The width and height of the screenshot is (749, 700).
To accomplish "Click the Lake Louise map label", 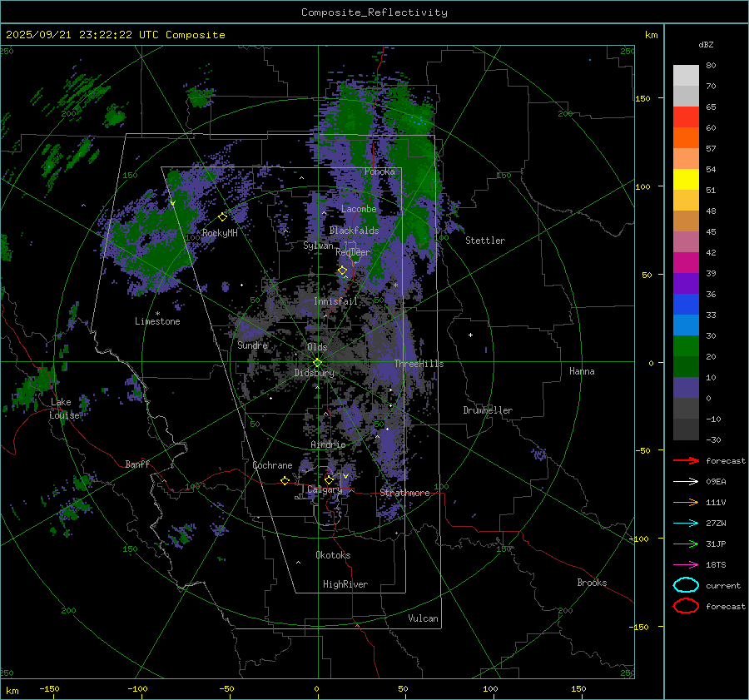I will (63, 409).
